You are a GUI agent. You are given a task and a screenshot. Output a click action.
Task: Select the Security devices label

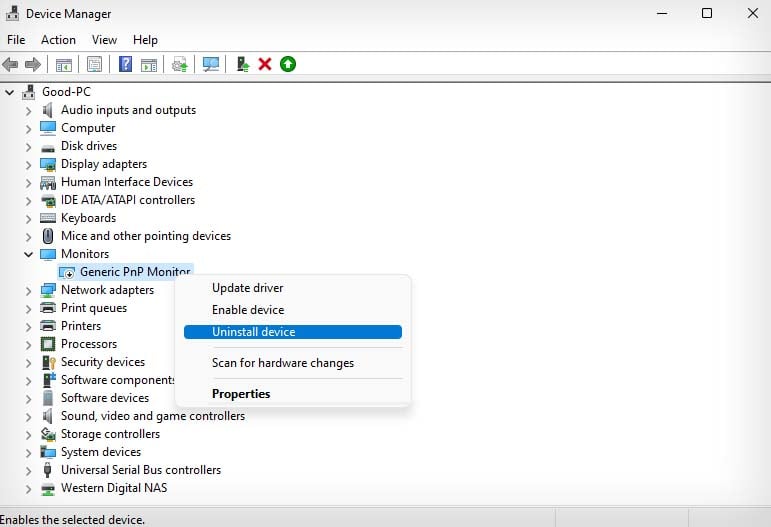[x=103, y=362]
